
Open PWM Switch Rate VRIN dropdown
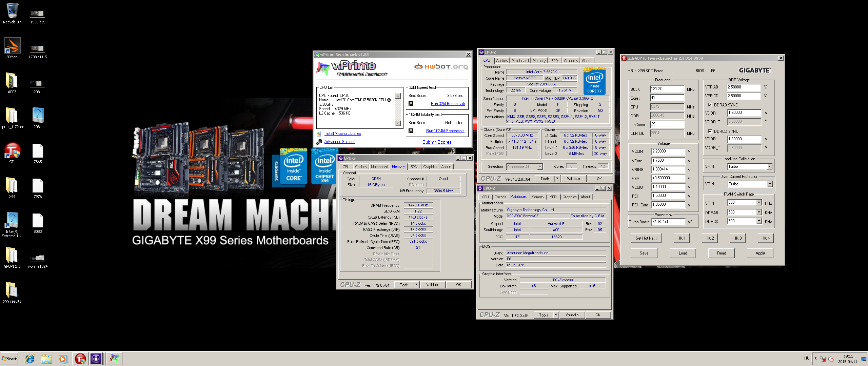759,202
